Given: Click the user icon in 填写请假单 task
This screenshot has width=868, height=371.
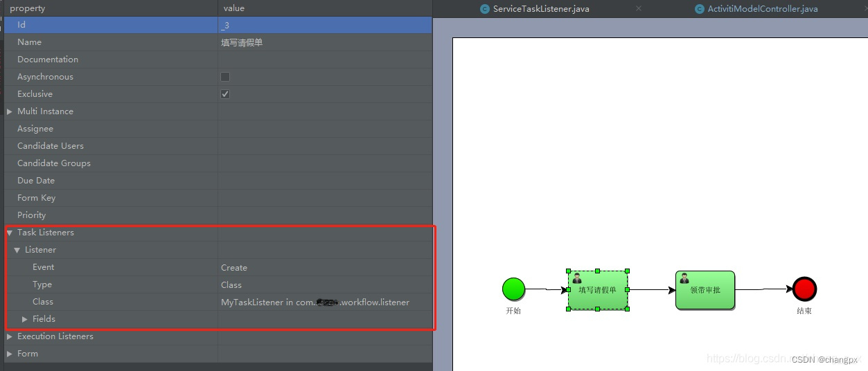Looking at the screenshot, I should coord(577,278).
